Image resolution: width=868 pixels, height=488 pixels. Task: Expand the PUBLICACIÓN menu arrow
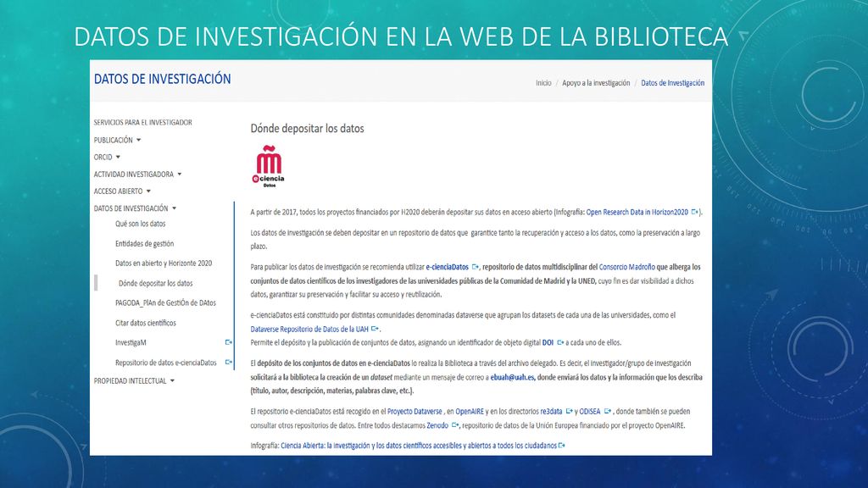(138, 140)
